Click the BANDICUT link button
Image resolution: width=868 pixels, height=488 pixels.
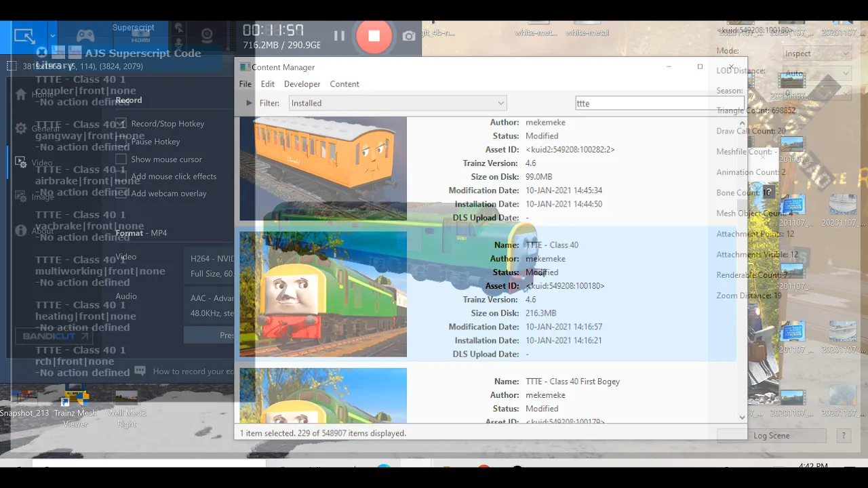click(x=54, y=336)
